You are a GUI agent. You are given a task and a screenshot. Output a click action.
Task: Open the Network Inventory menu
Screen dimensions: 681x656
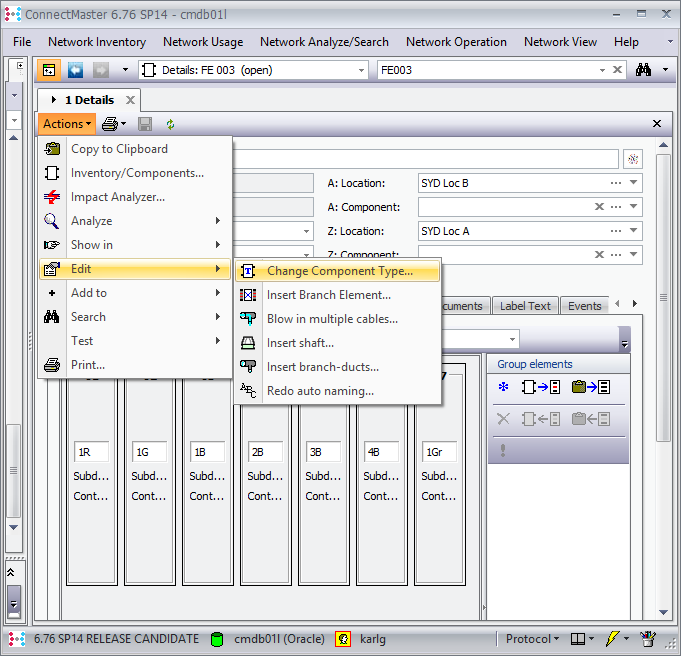pyautogui.click(x=97, y=42)
